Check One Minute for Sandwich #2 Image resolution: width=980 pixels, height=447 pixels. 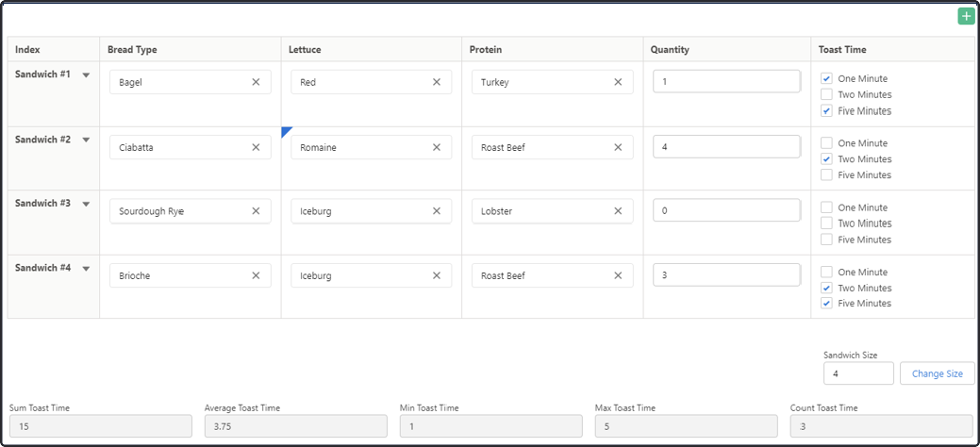coord(826,143)
